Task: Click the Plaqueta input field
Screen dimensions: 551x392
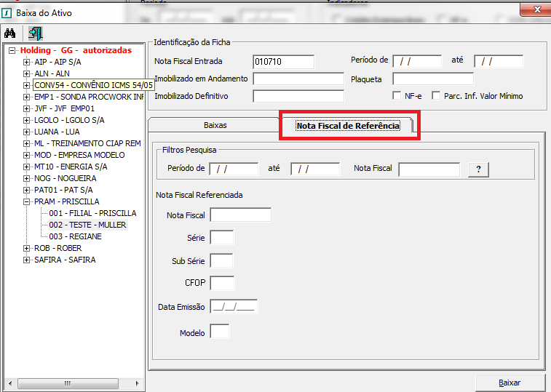Action: 432,79
